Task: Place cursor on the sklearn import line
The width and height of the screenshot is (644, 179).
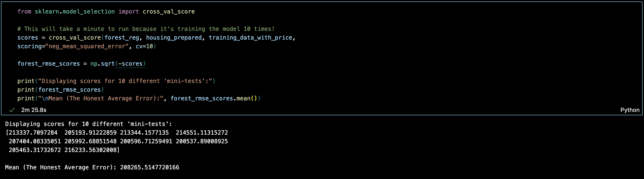Action: 106,12
